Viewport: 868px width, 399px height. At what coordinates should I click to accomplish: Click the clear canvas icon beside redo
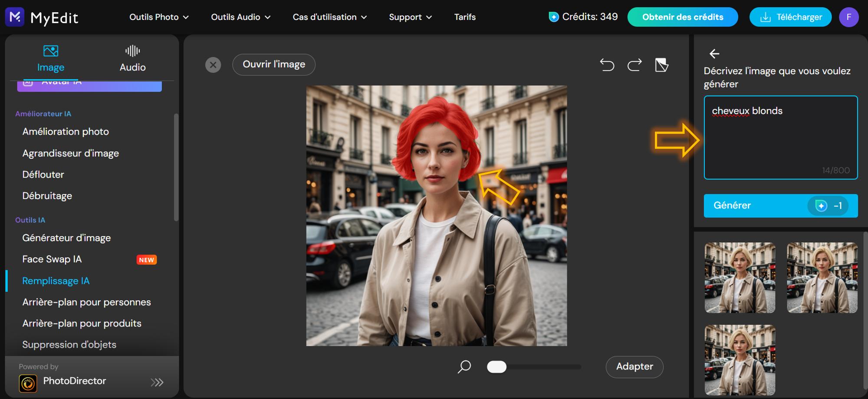(661, 64)
